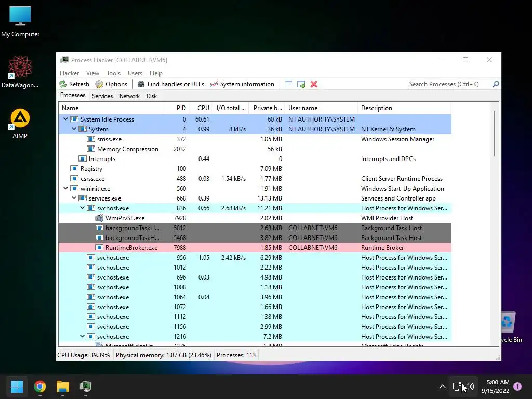
Task: Open System information from toolbar
Action: (x=242, y=84)
